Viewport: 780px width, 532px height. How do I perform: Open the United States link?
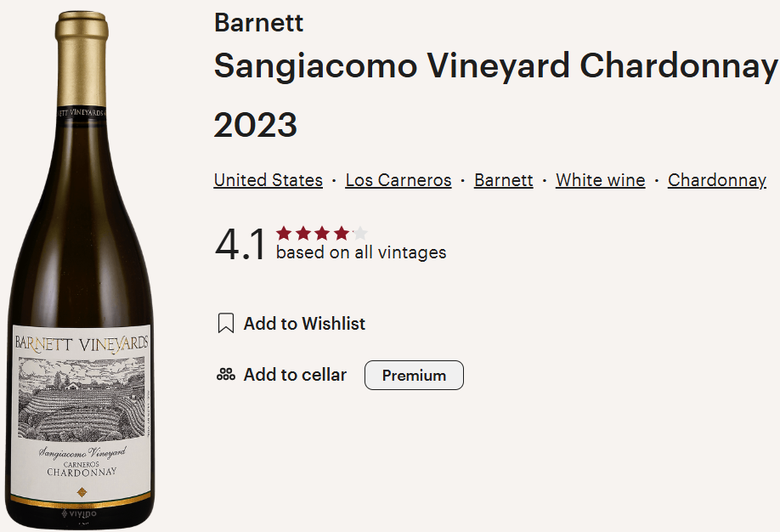[x=268, y=179]
